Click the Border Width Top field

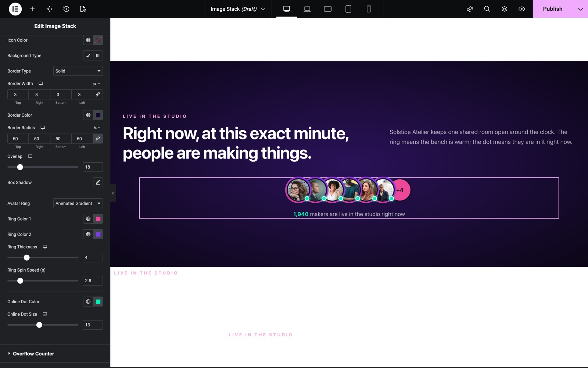point(18,95)
